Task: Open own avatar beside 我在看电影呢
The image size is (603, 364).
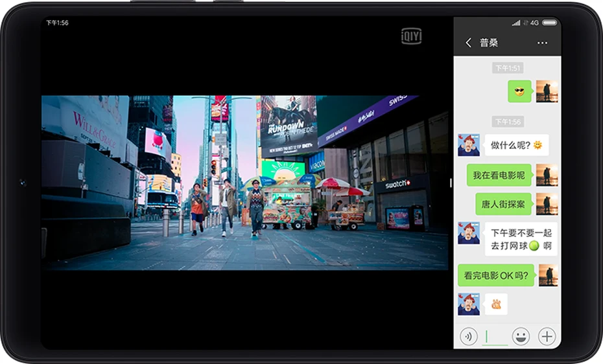Action: pos(547,176)
